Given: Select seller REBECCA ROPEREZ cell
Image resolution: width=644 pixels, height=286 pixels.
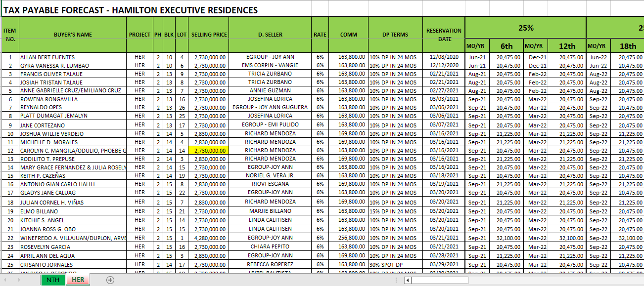Looking at the screenshot, I should click(x=270, y=265).
